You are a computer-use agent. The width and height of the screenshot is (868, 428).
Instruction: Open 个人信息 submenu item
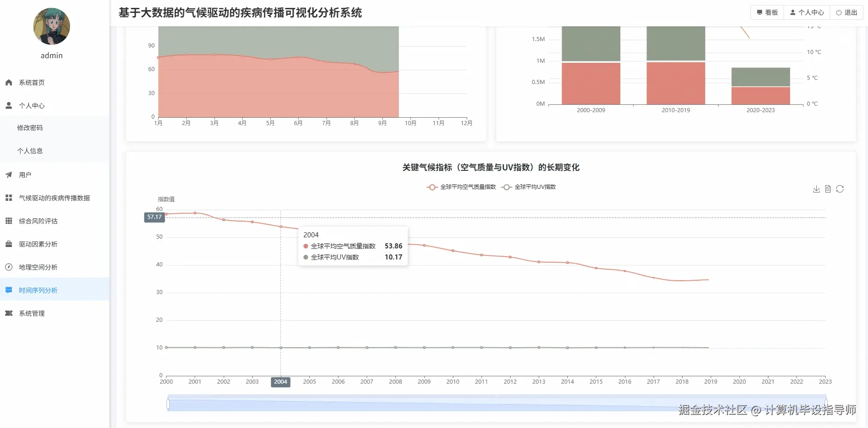click(55, 151)
